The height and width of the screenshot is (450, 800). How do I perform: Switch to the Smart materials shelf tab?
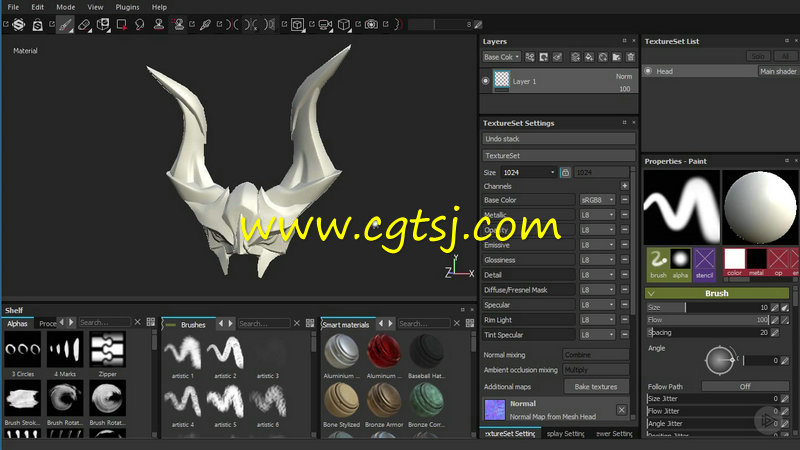[x=346, y=324]
